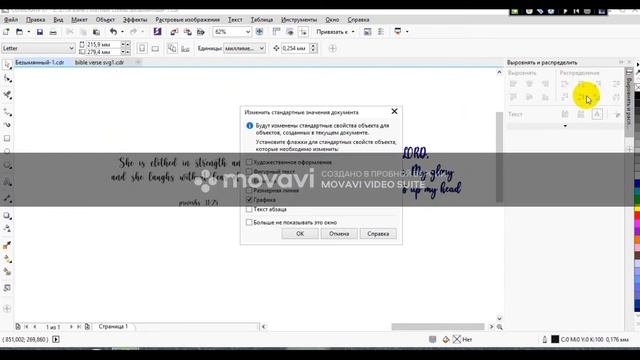The image size is (640, 360).
Task: Expand the arrow next to the Open icon
Action: [29, 32]
